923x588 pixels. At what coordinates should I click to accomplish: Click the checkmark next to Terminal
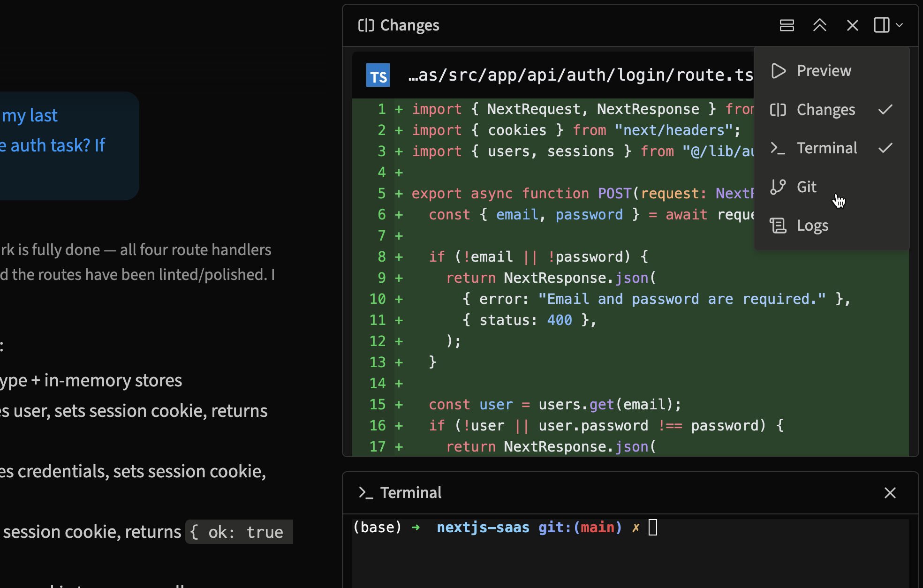click(885, 148)
